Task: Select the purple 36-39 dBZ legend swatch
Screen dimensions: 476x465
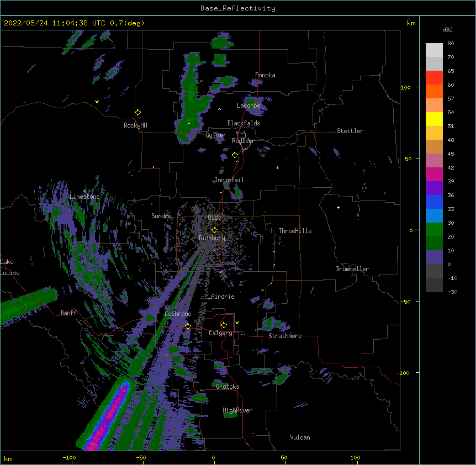Action: (x=434, y=188)
